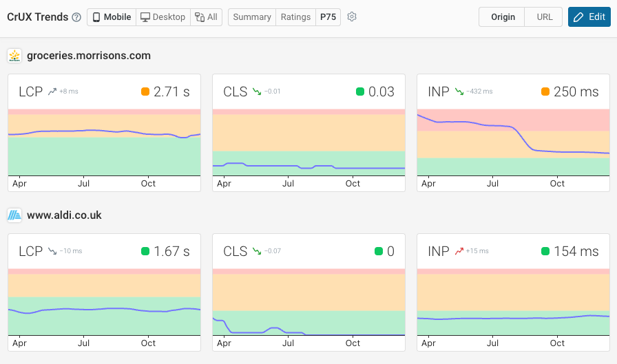Click the orange status dot on Morrisons LCP
This screenshot has height=364, width=617.
pyautogui.click(x=145, y=92)
